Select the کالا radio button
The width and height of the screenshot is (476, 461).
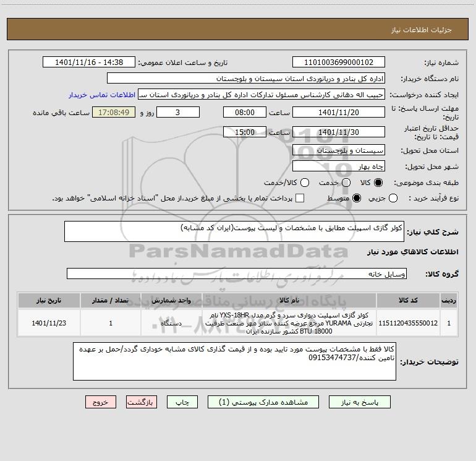click(x=378, y=183)
